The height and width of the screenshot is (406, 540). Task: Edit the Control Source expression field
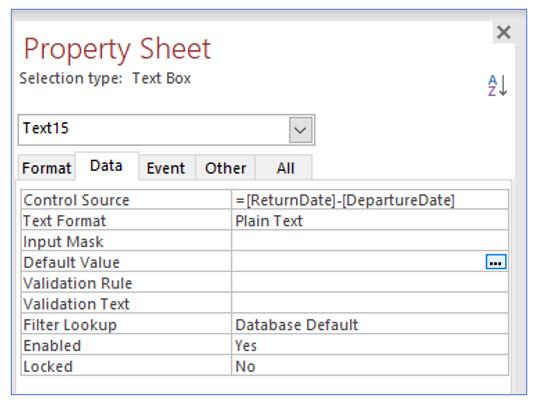(370, 200)
